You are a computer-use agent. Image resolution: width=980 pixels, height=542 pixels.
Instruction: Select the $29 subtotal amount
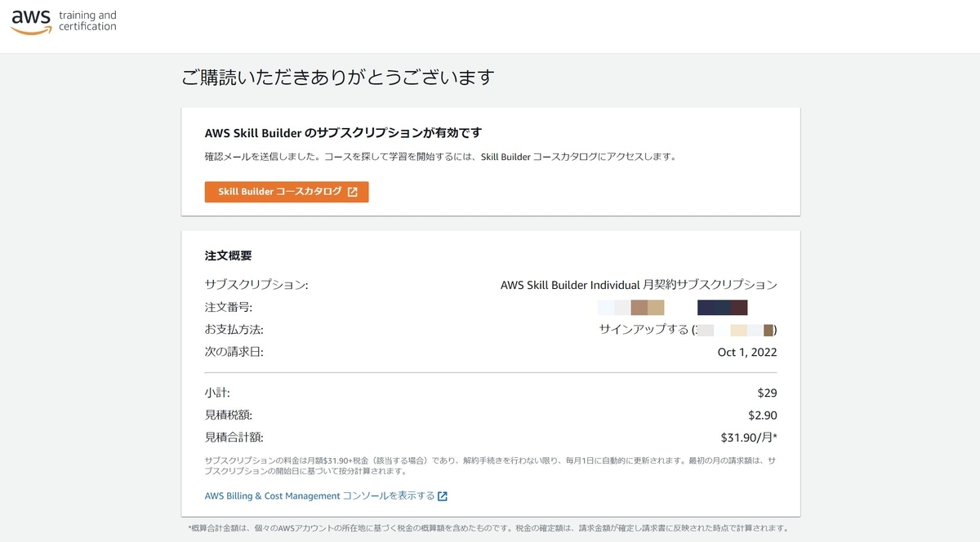[x=768, y=393]
